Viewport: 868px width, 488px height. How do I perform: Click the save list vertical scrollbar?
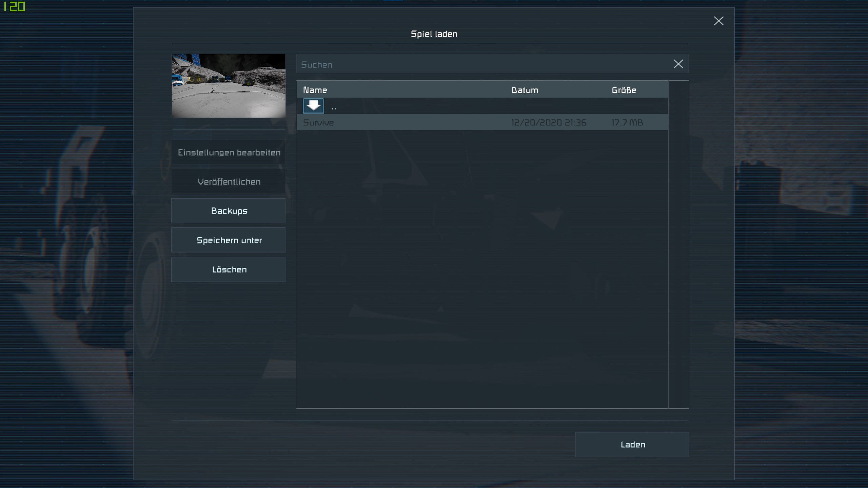click(678, 244)
